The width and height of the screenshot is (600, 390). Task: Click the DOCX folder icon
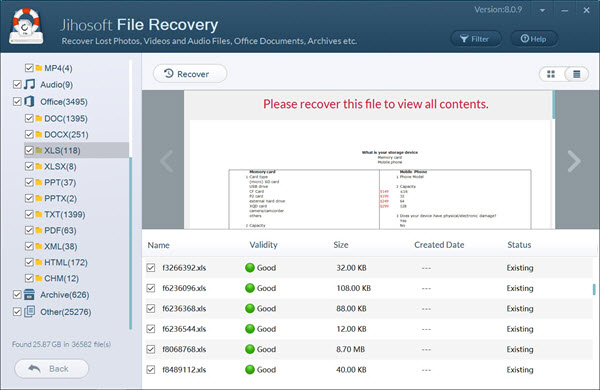click(x=39, y=134)
